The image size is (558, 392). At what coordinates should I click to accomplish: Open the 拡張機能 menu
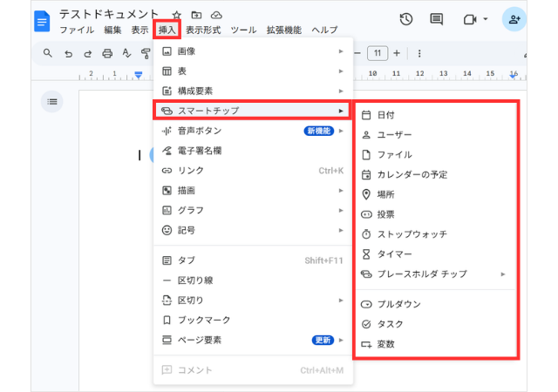(x=284, y=30)
